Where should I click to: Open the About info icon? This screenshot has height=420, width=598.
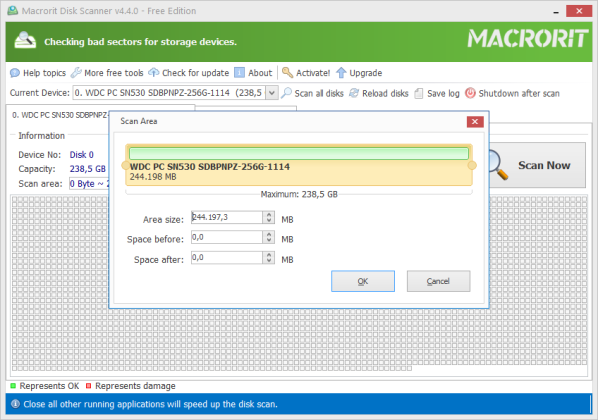pos(239,72)
